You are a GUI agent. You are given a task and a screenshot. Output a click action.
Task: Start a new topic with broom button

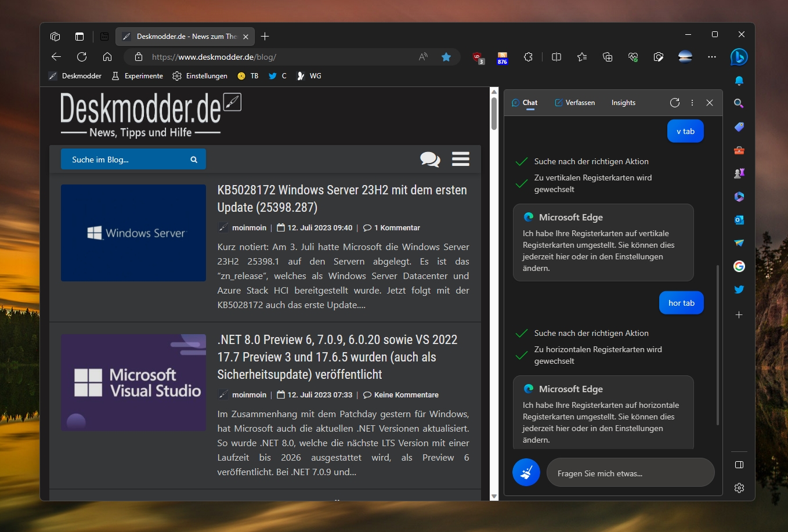(x=526, y=473)
